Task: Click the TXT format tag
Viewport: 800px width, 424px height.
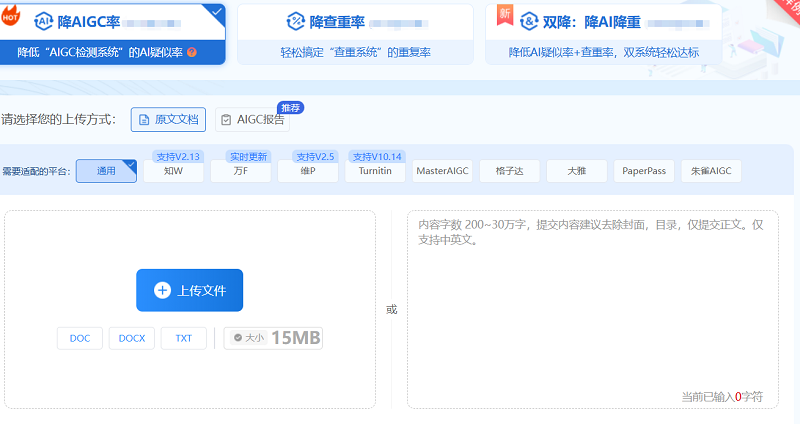Action: click(184, 338)
